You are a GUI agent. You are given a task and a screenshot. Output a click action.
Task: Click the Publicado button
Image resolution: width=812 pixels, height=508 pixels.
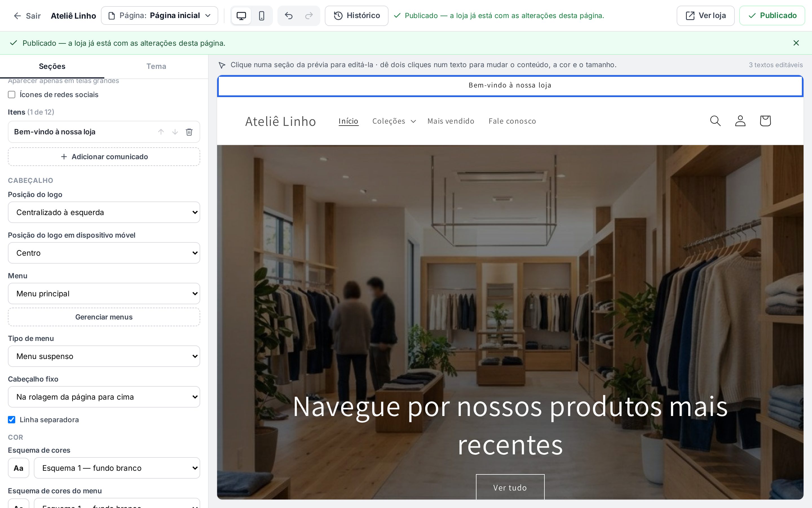(772, 16)
